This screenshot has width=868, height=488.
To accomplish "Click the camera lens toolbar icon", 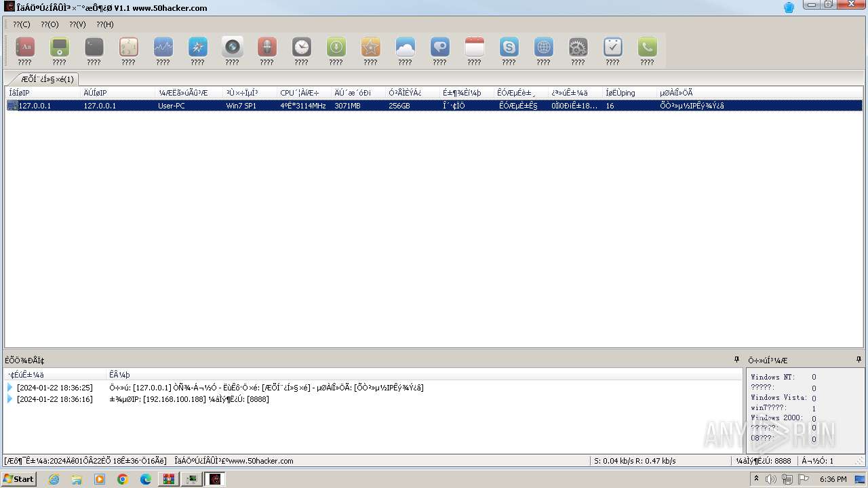I will [232, 47].
